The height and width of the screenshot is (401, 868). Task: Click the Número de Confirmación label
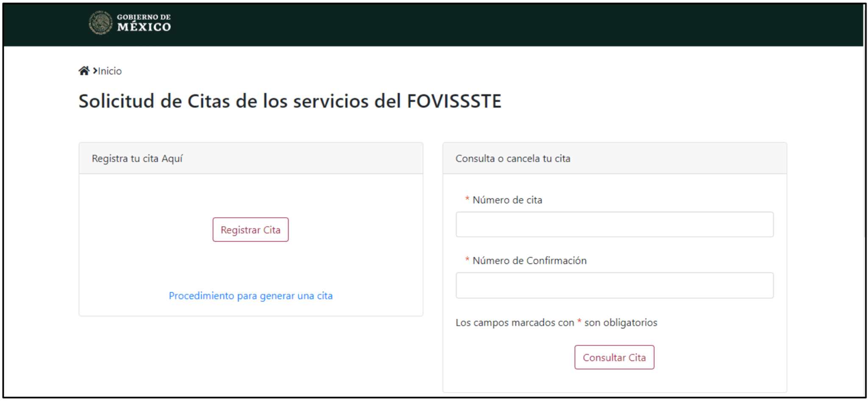click(x=529, y=261)
